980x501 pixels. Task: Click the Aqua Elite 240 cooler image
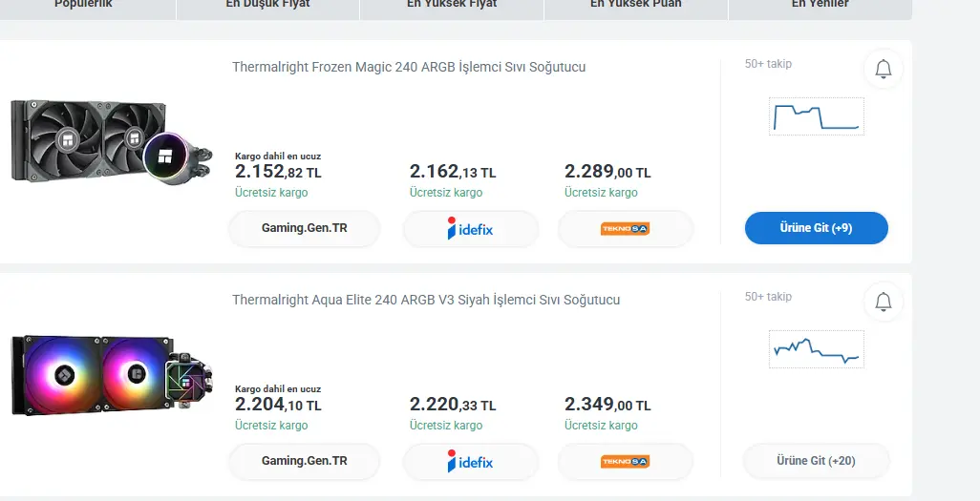tap(112, 375)
